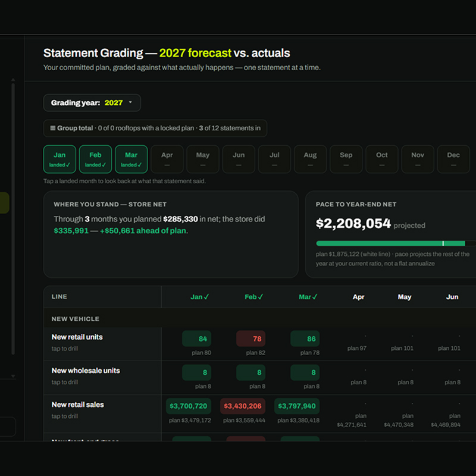476x476 pixels.
Task: Expand the New retail units row
Action: (x=102, y=344)
